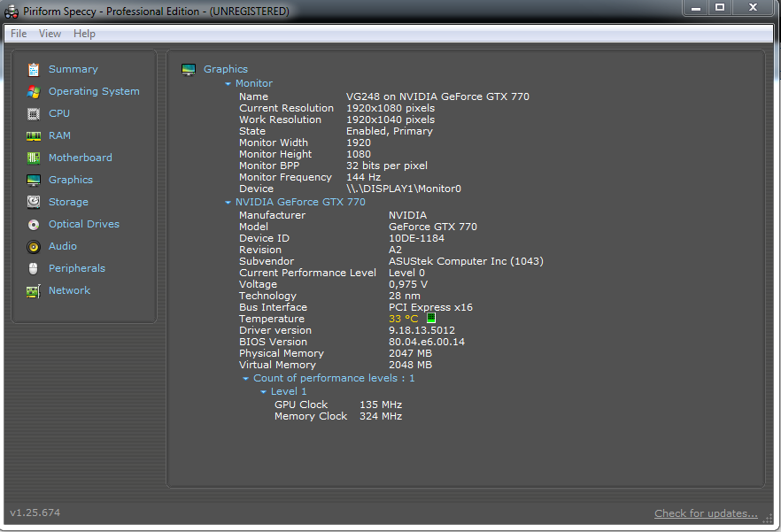The image size is (781, 532).
Task: Open the Motherboard section
Action: 81,158
